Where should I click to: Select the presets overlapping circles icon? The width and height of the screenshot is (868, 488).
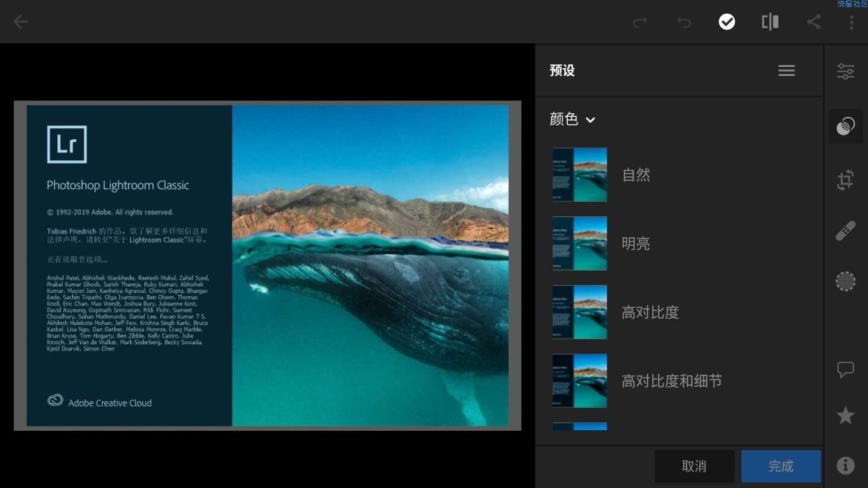pyautogui.click(x=846, y=126)
